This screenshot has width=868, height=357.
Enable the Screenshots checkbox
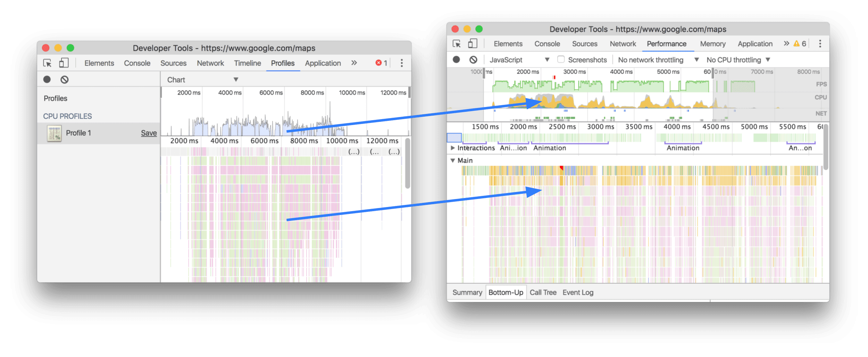click(561, 59)
